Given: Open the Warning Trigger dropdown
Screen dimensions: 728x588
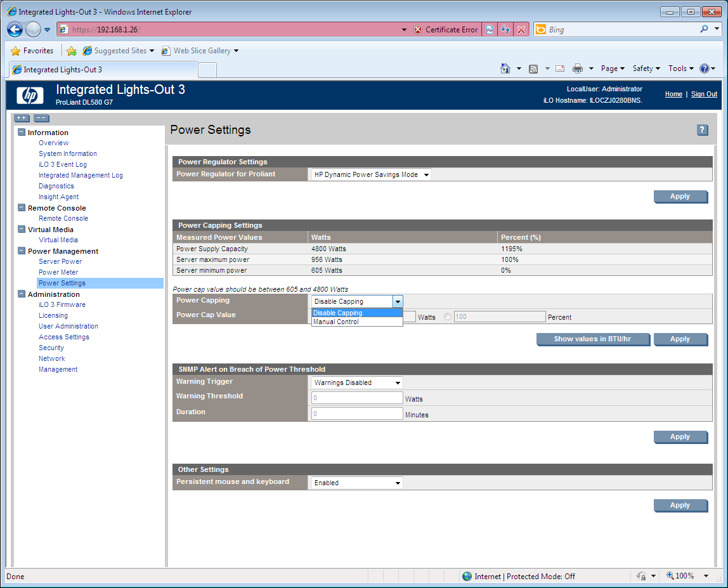Looking at the screenshot, I should point(356,382).
